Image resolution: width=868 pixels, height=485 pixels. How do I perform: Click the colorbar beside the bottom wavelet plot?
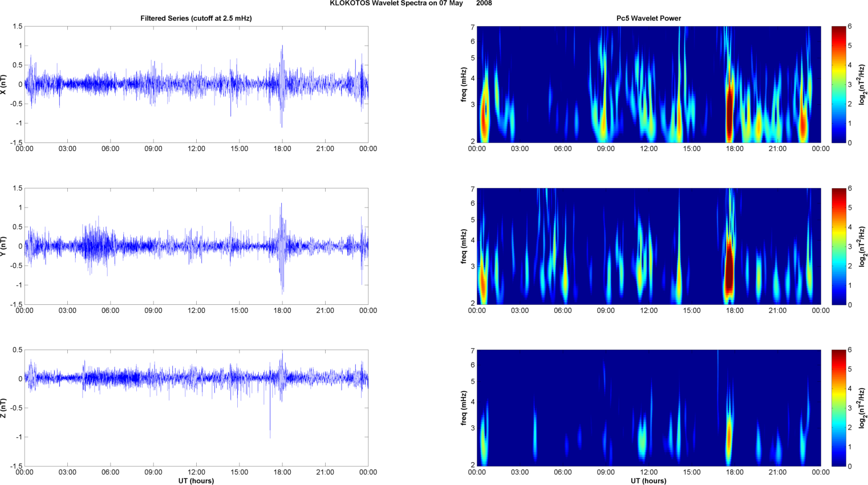[838, 408]
